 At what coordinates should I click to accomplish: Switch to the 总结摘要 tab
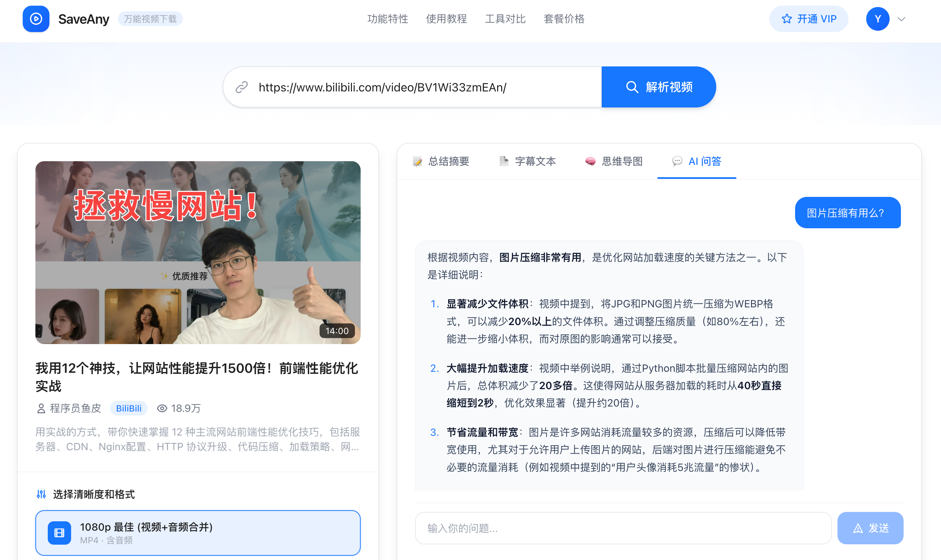coord(441,162)
